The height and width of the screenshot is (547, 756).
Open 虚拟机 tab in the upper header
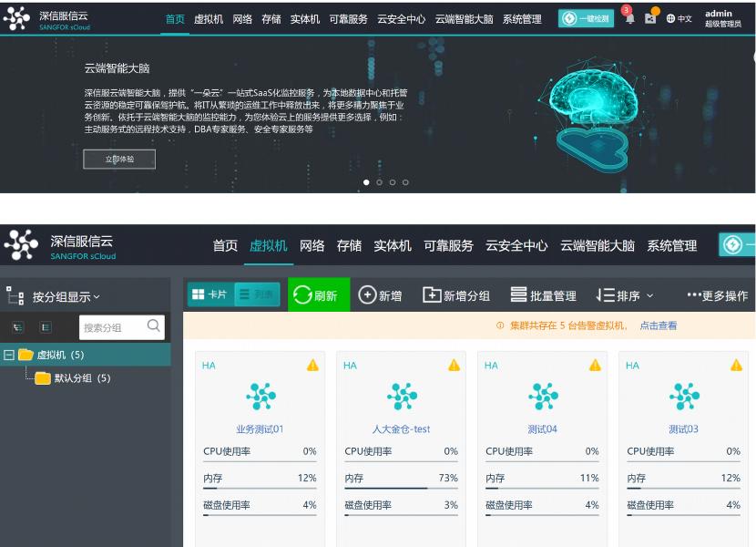click(209, 19)
